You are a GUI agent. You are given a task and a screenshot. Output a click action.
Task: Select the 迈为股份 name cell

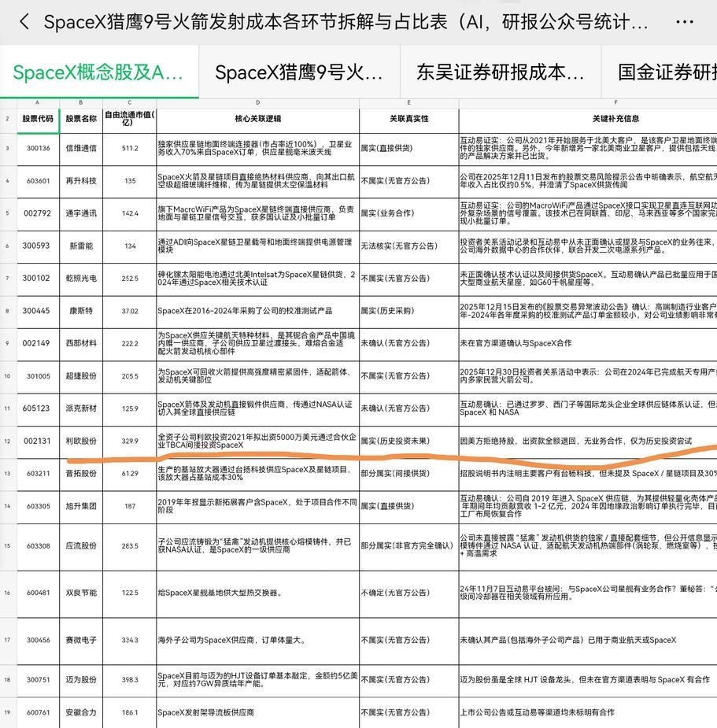point(81,680)
